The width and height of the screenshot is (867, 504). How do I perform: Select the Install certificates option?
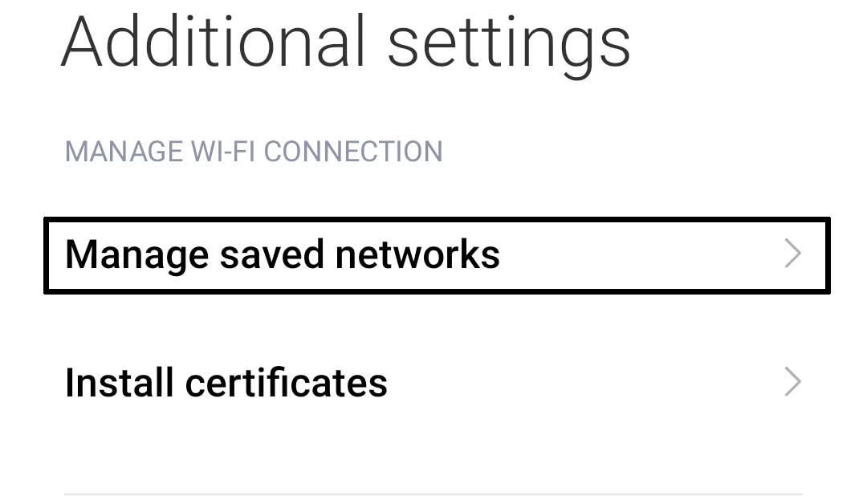tap(226, 383)
